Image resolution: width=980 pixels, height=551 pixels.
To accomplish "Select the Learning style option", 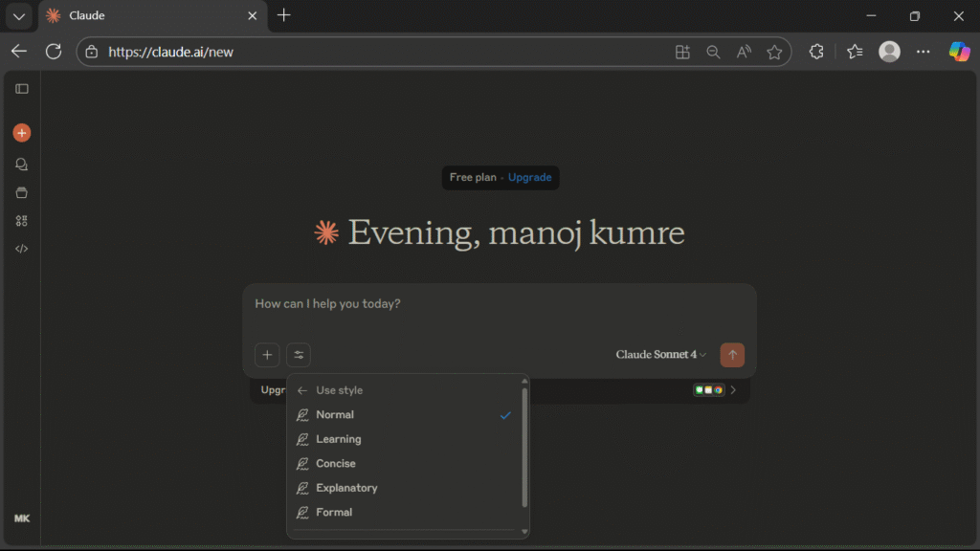I will [337, 439].
